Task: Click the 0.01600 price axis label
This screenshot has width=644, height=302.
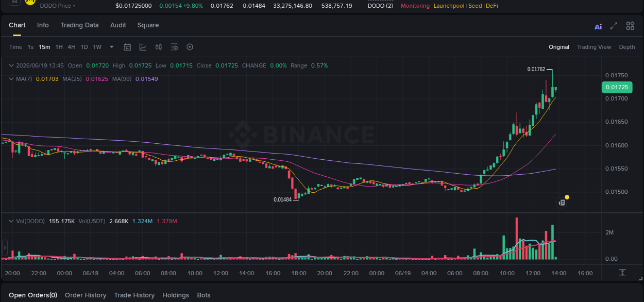Action: coord(616,145)
